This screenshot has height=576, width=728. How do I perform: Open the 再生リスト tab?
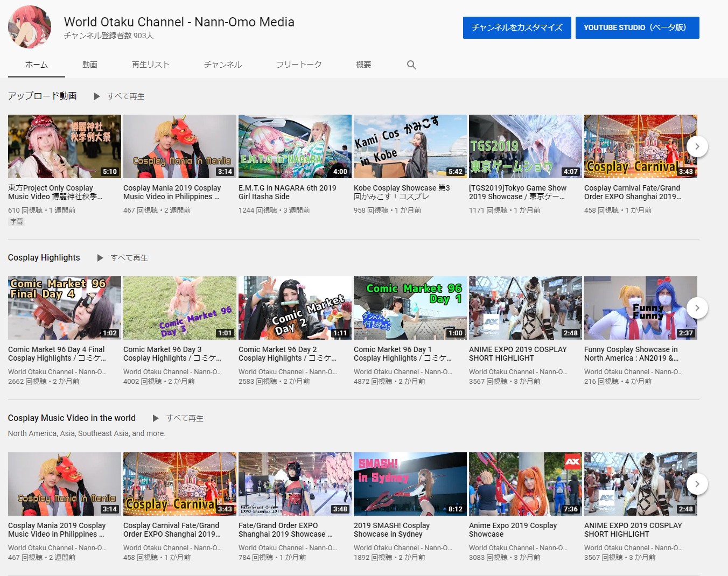tap(151, 65)
